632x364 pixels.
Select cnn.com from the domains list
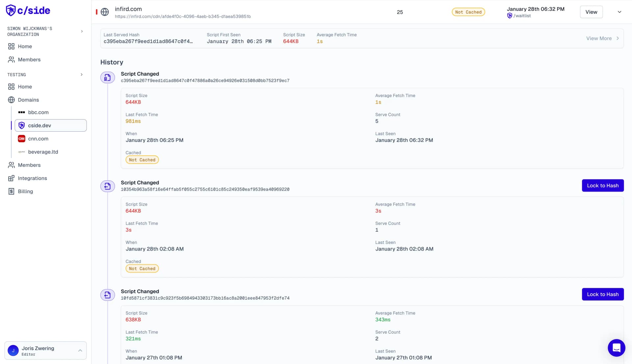pyautogui.click(x=38, y=139)
